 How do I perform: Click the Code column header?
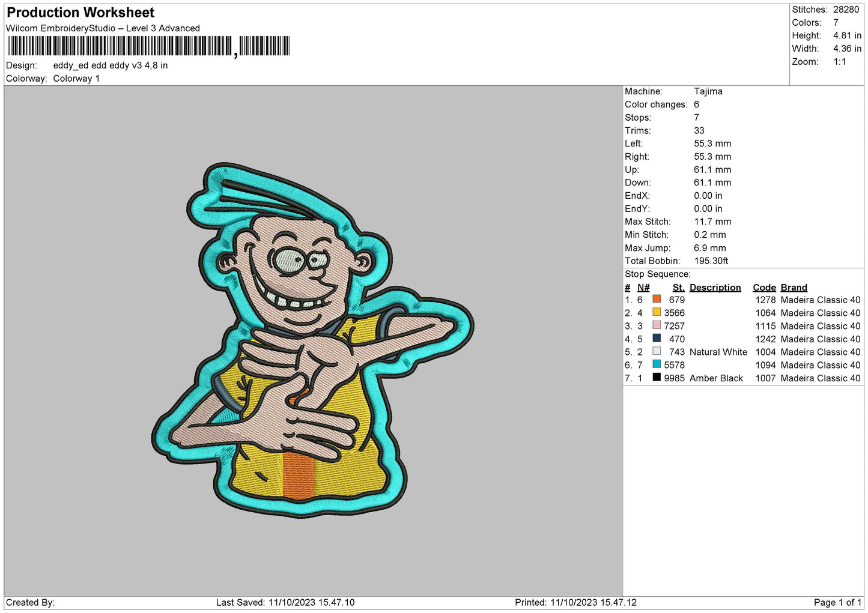coord(765,288)
